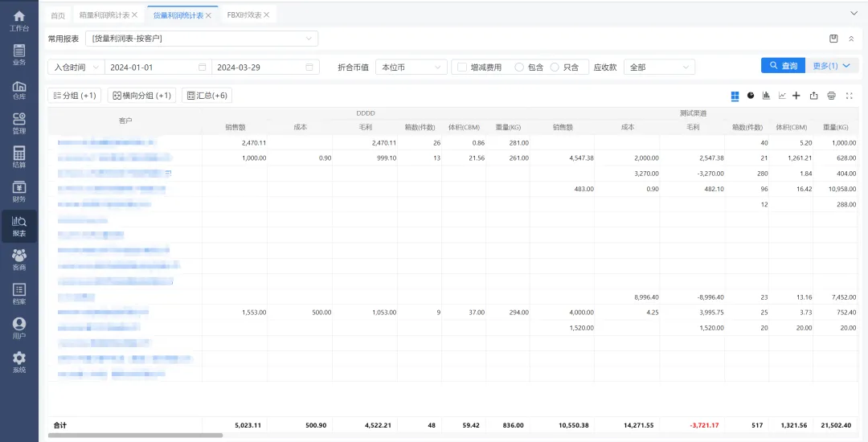Screen dimensions: 868x442
Task: Open the 财务 finance module
Action: [18, 192]
